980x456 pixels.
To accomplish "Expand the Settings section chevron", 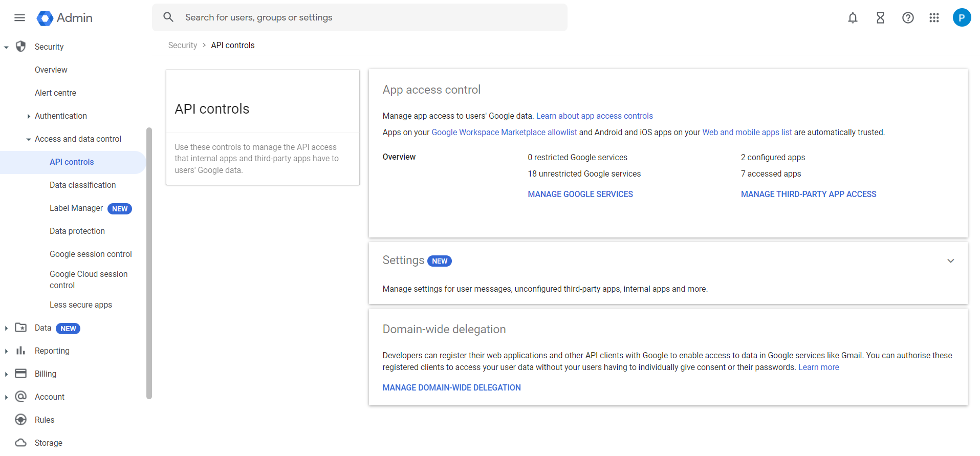I will [950, 261].
